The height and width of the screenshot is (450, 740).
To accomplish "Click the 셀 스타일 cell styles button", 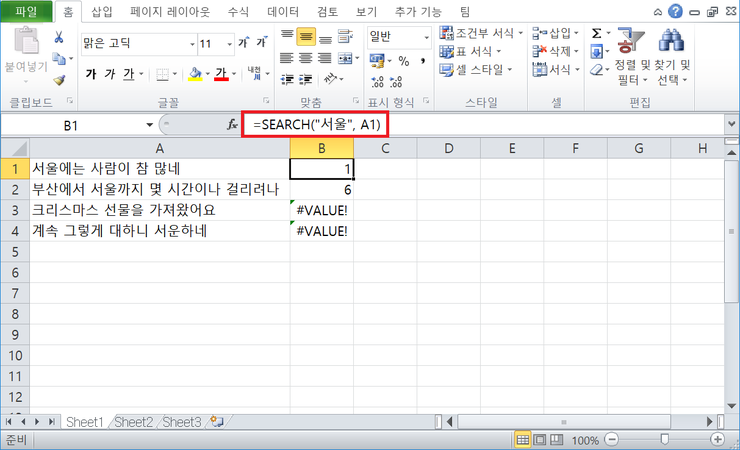I will coord(476,69).
